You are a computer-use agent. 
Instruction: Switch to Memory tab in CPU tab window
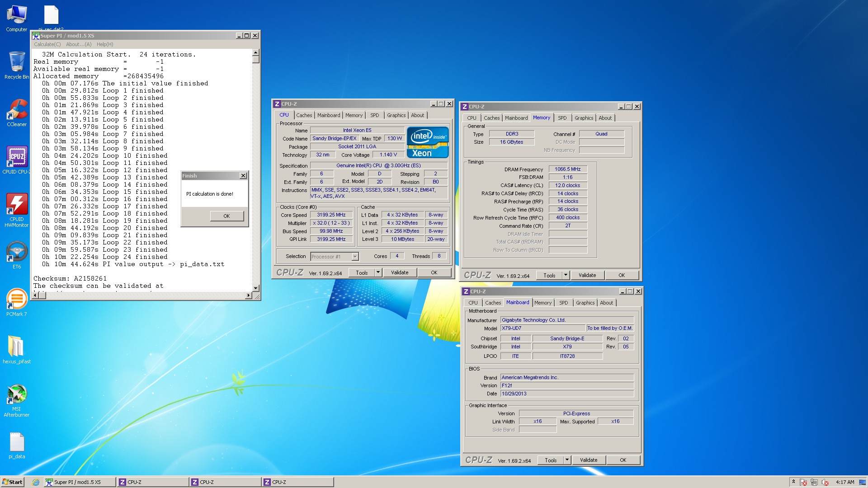[x=354, y=115]
